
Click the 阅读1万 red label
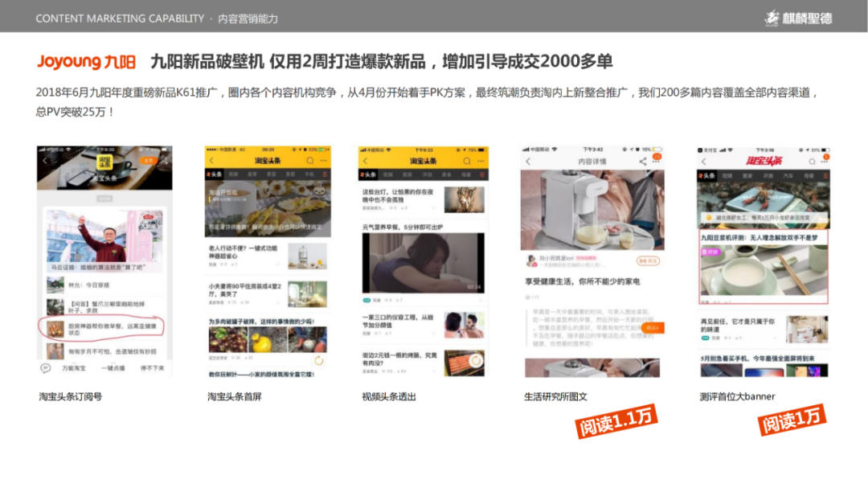point(792,420)
